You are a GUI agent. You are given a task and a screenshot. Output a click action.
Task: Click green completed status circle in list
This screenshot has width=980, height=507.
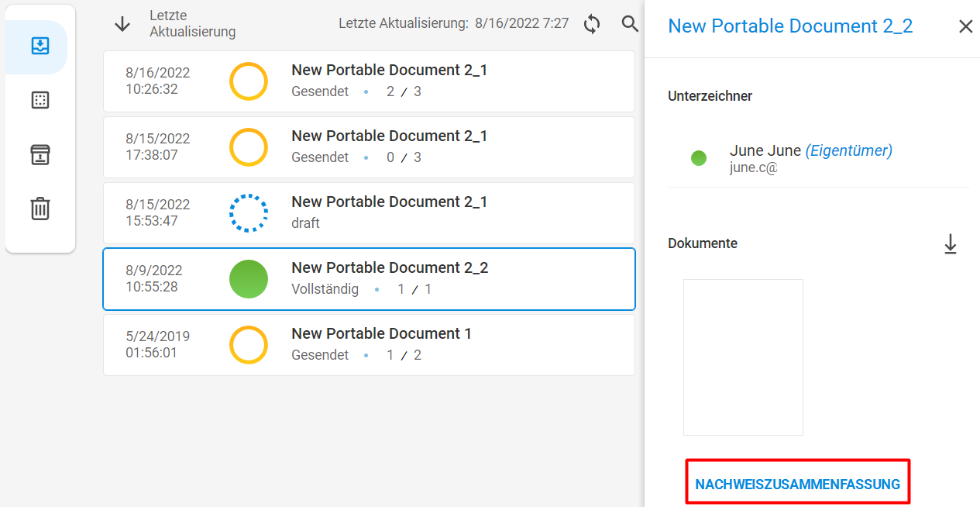tap(249, 279)
